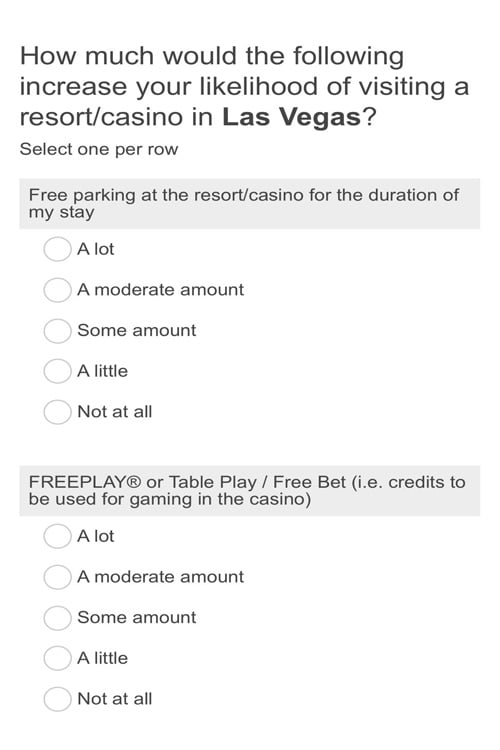Click the 'Select one per row' instruction
The height and width of the screenshot is (750, 500).
[99, 149]
